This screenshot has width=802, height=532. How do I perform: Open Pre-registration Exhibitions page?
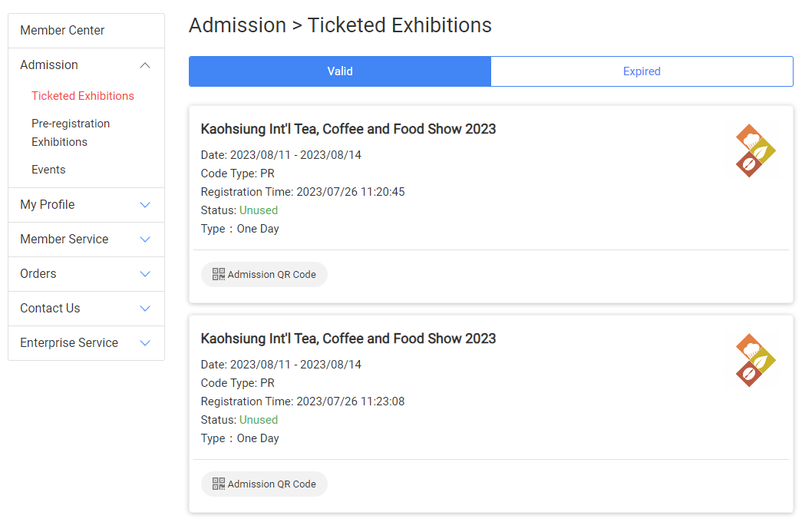pos(71,133)
